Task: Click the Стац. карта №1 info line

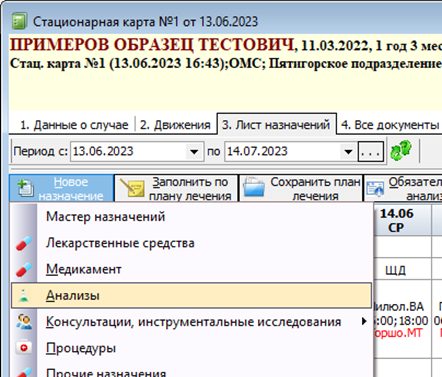Action: (226, 63)
